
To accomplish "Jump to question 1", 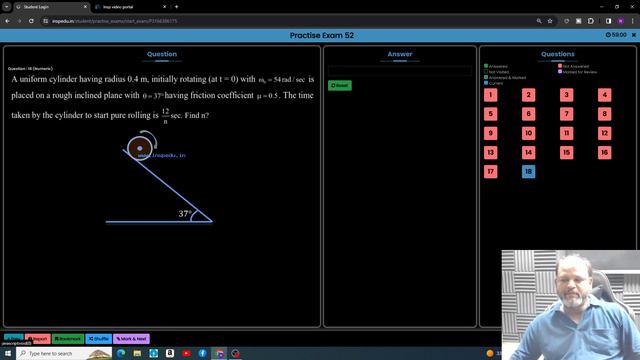I will 491,95.
